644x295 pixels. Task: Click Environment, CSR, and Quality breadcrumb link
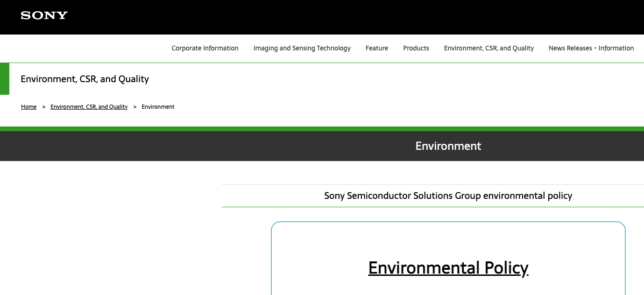click(89, 107)
